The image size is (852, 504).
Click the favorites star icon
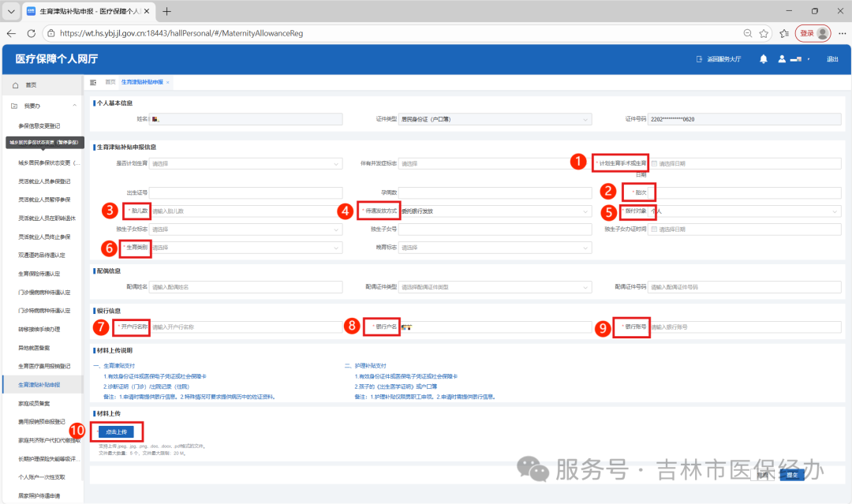[x=764, y=33]
